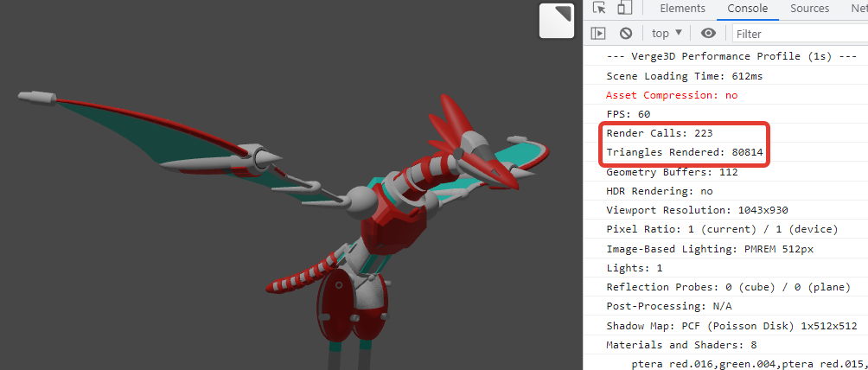
Task: Switch to the Sources tab
Action: 809,9
